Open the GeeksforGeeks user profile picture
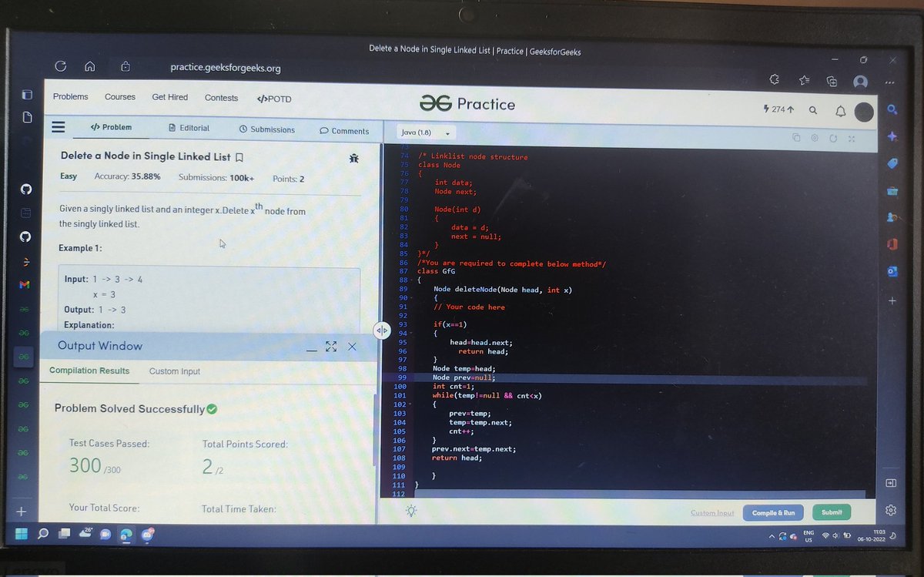This screenshot has height=577, width=924. [x=865, y=112]
